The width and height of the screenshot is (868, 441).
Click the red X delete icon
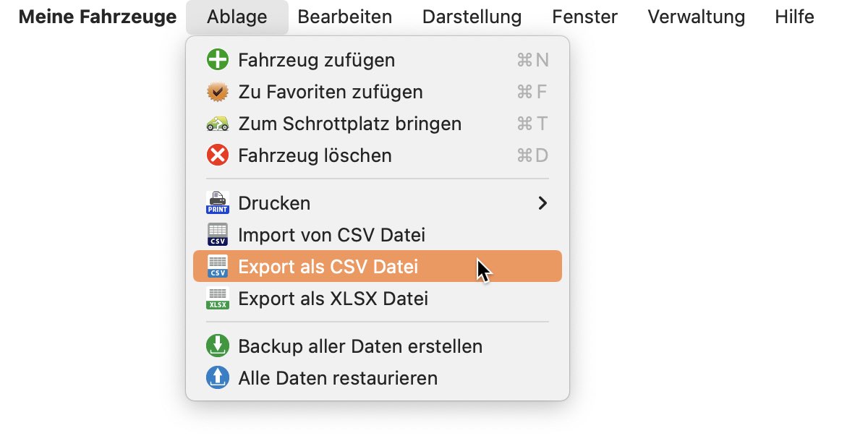218,155
